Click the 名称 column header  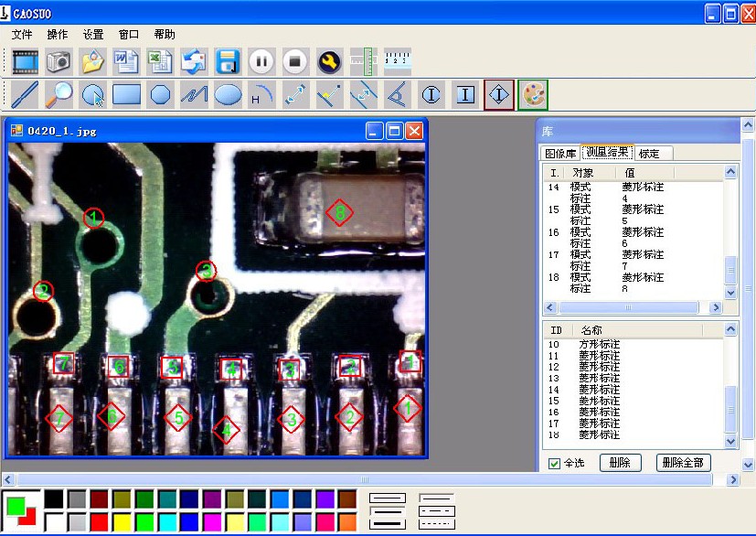637,330
